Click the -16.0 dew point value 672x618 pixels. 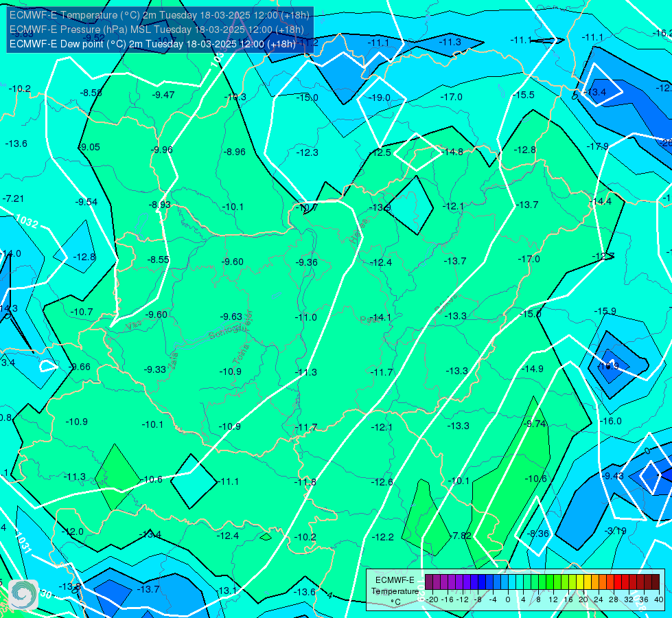(x=610, y=421)
